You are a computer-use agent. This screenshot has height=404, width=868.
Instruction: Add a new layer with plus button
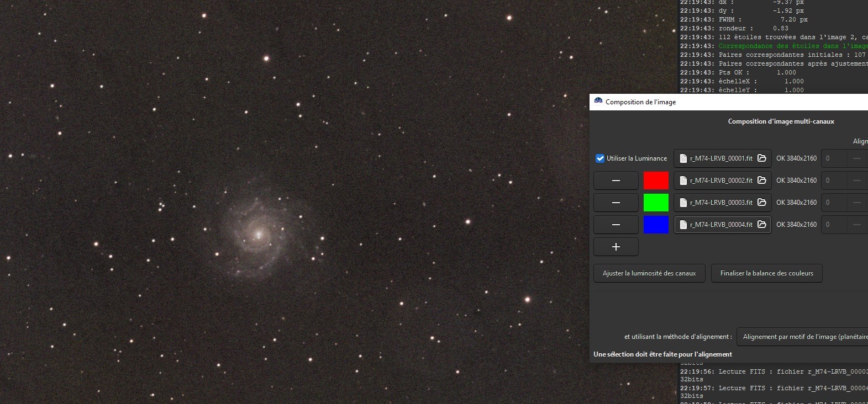point(616,247)
